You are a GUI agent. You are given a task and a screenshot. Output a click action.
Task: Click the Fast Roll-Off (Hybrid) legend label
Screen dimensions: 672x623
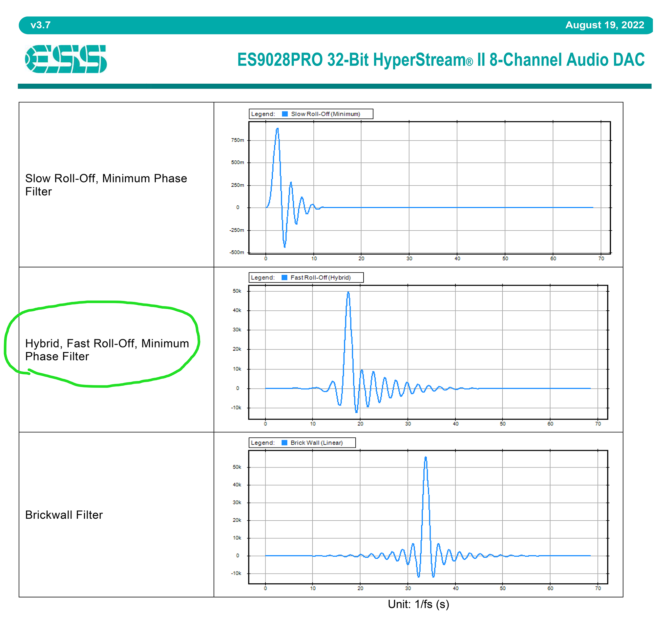(x=320, y=278)
